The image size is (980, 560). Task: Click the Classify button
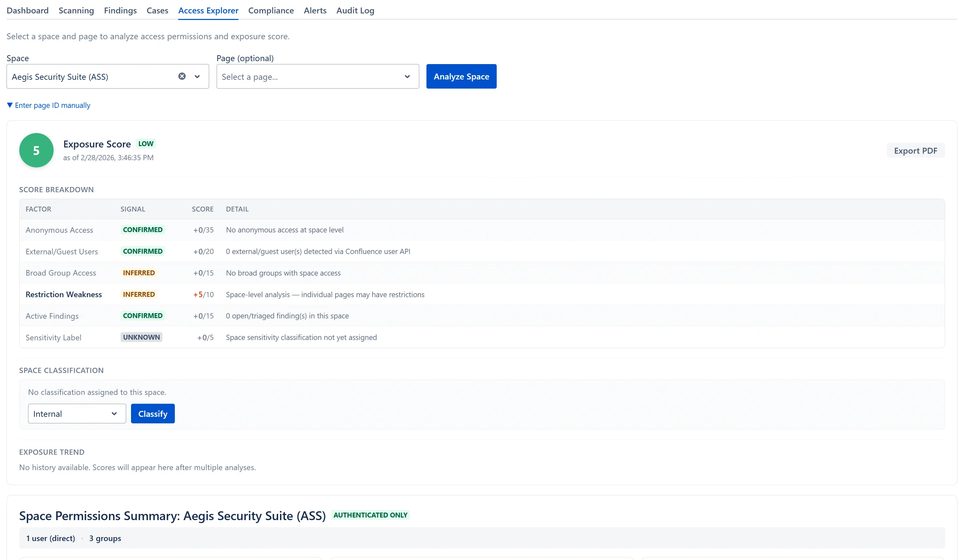pos(153,414)
